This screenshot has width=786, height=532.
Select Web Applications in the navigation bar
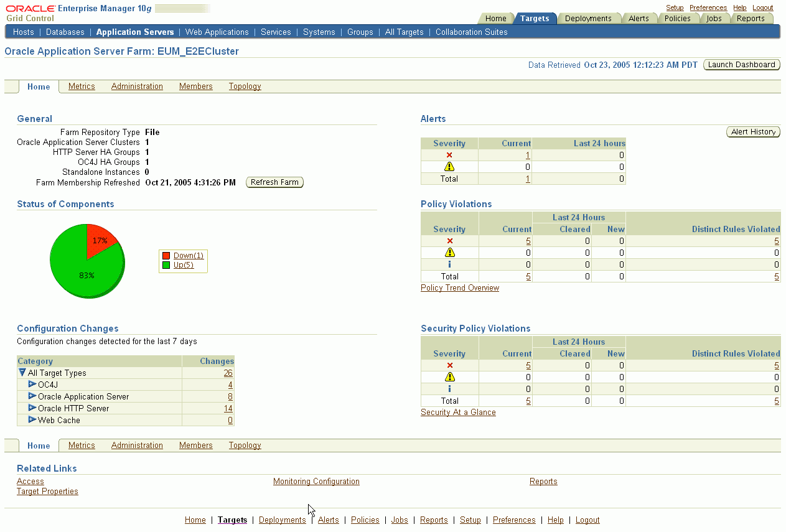point(217,32)
